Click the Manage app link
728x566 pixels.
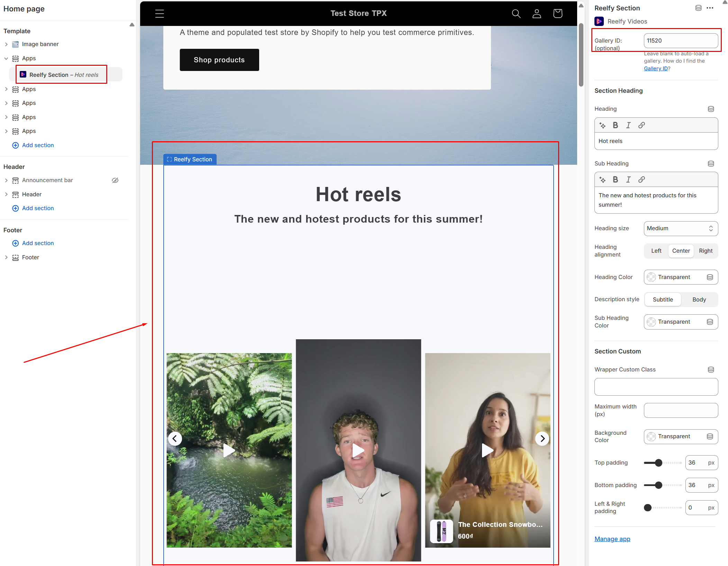tap(612, 539)
